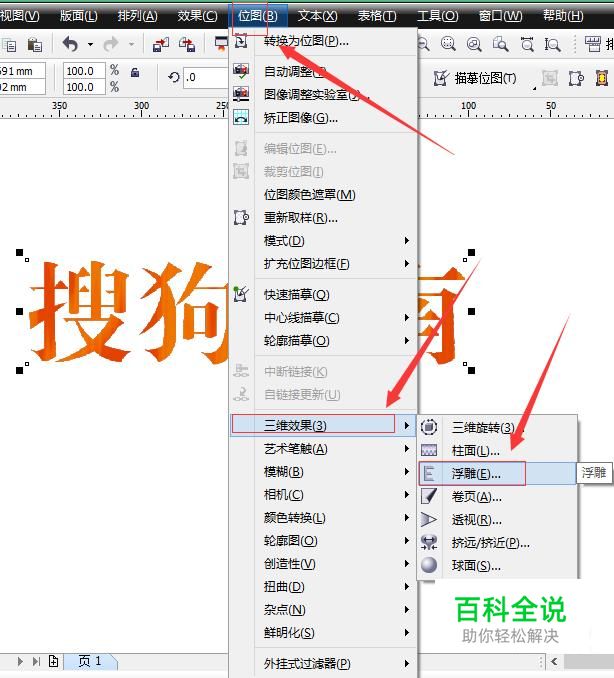
Task: Click the upper scale factor 100.0 field
Action: pyautogui.click(x=84, y=70)
